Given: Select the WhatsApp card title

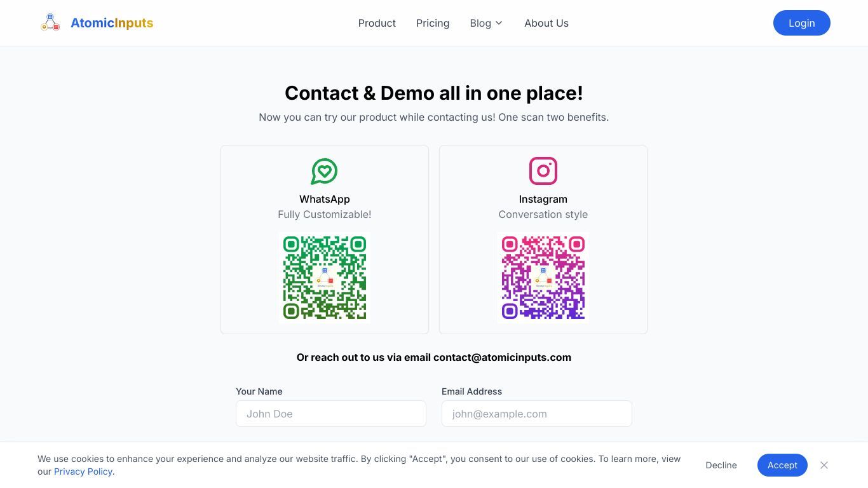Looking at the screenshot, I should (x=325, y=199).
